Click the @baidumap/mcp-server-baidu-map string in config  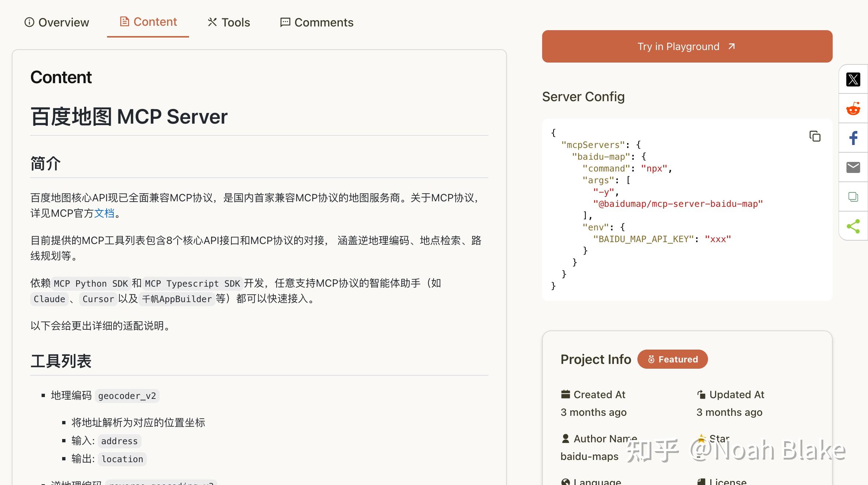pos(677,204)
